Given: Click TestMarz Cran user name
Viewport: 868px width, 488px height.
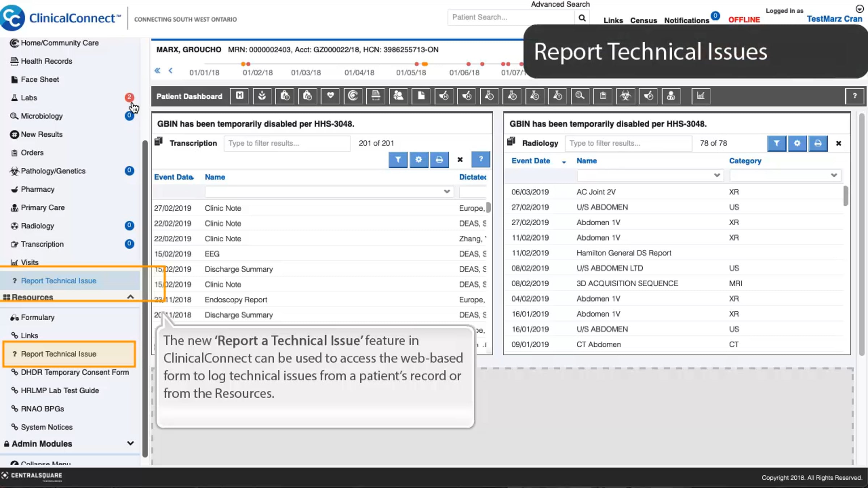Looking at the screenshot, I should point(834,19).
